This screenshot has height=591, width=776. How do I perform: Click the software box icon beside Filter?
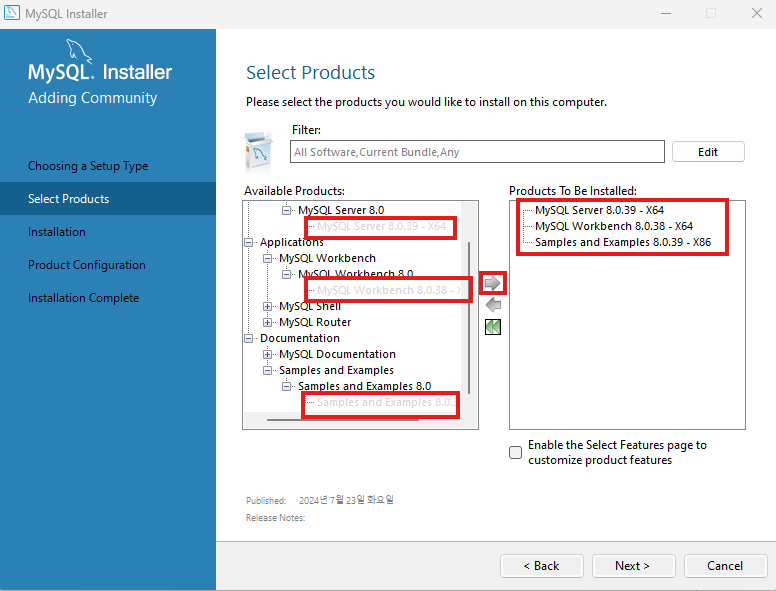click(259, 150)
